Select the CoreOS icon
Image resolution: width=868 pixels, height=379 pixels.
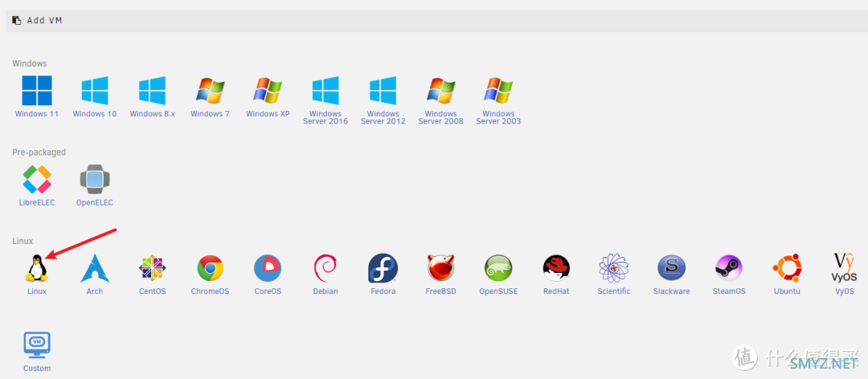point(268,268)
